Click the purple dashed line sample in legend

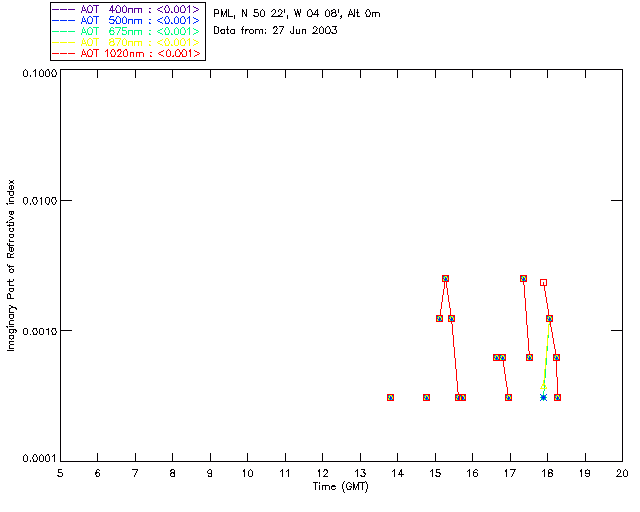64,9
